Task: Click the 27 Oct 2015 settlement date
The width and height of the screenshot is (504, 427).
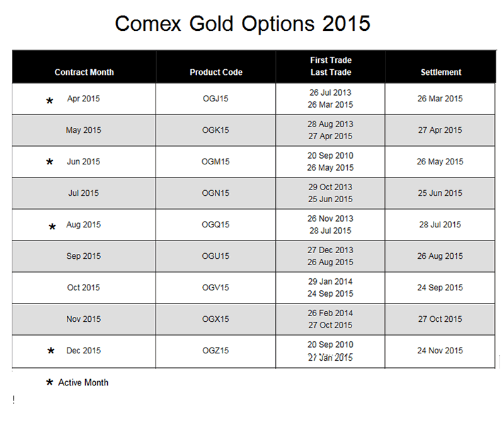Action: coord(440,319)
